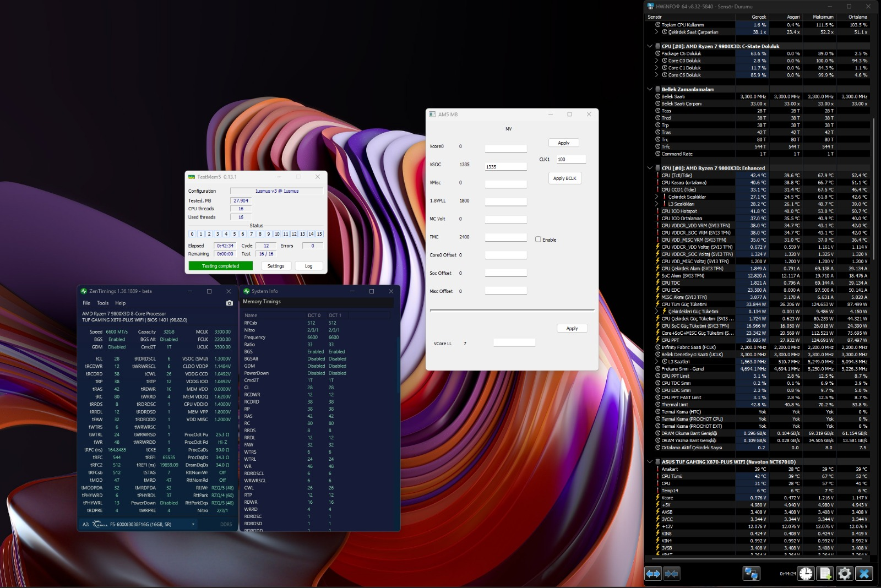Click the green Testing completed button
Viewport: 881px width, 588px height.
(x=220, y=266)
